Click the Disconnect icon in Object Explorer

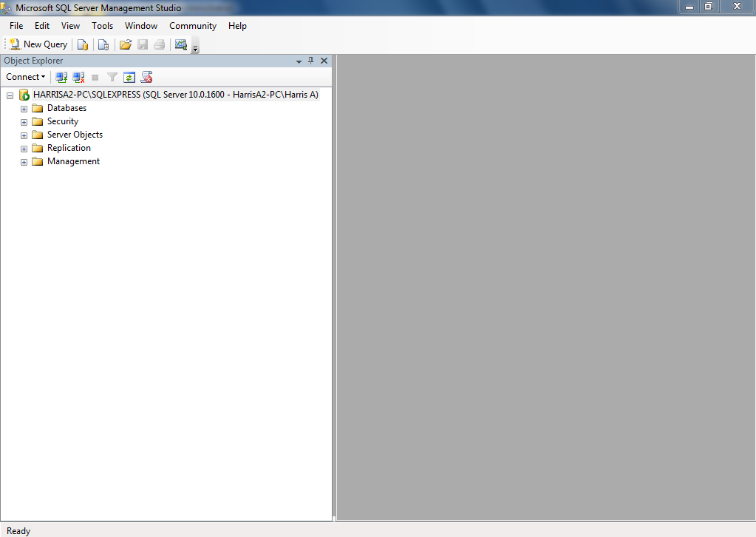78,76
